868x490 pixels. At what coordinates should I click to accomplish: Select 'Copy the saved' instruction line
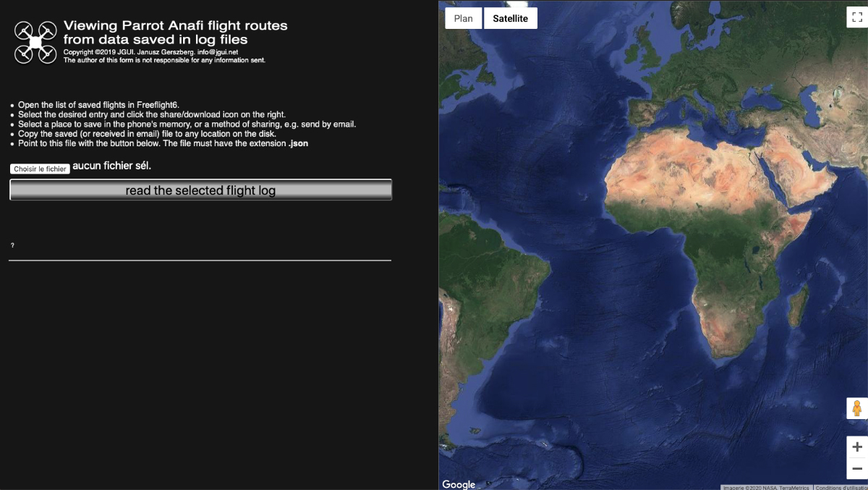tap(147, 133)
